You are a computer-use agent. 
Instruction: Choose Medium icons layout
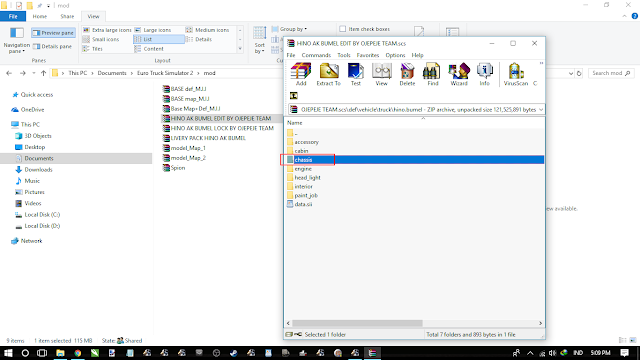click(x=208, y=30)
